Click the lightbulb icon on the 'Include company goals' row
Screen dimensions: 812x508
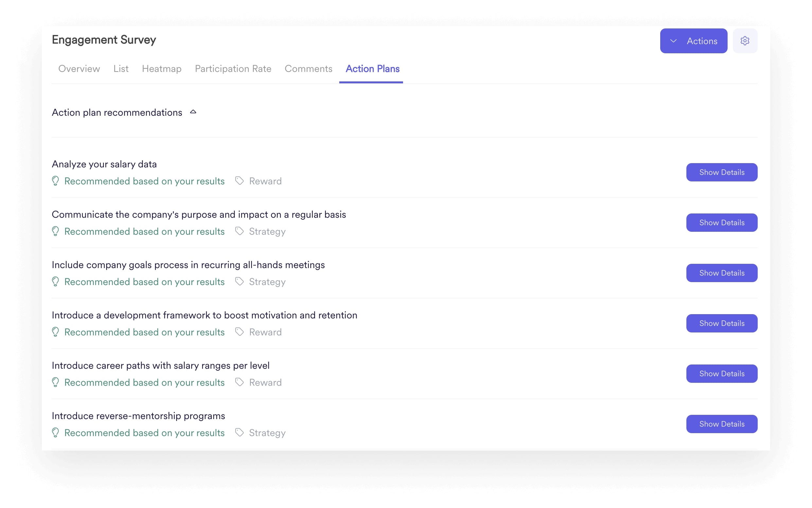[56, 282]
